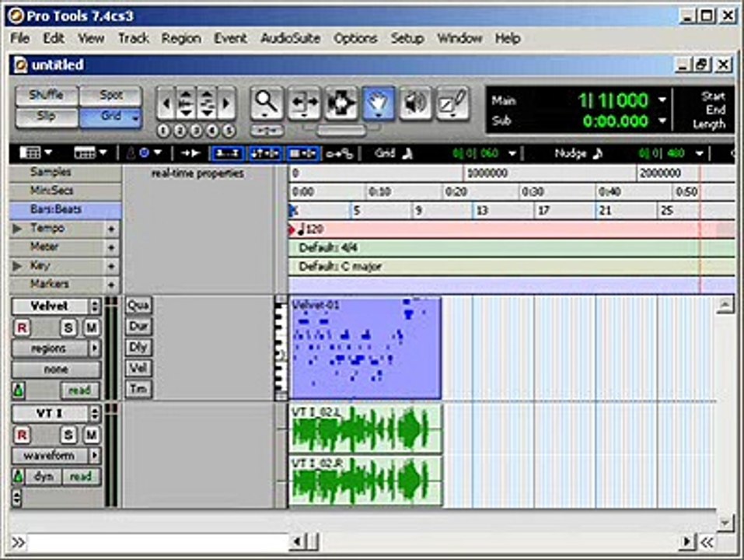The height and width of the screenshot is (560, 744).
Task: Open the ruler view selector icon
Action: (90, 153)
